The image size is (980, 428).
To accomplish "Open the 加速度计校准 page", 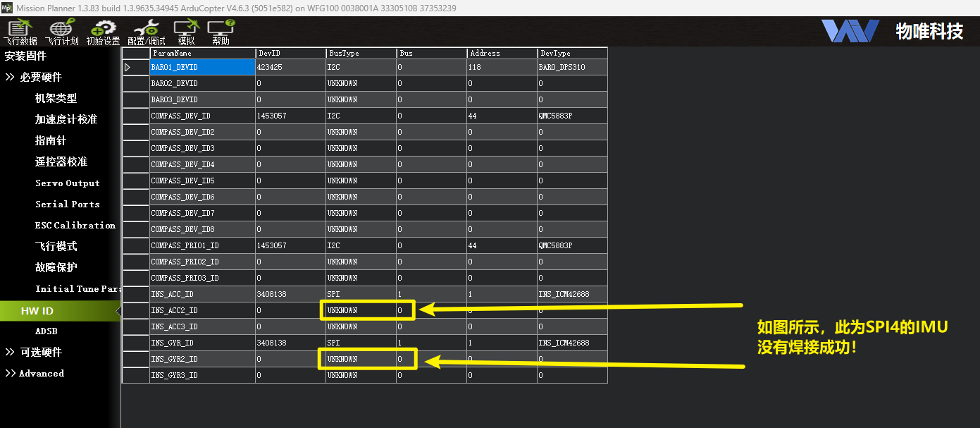I will coord(66,119).
